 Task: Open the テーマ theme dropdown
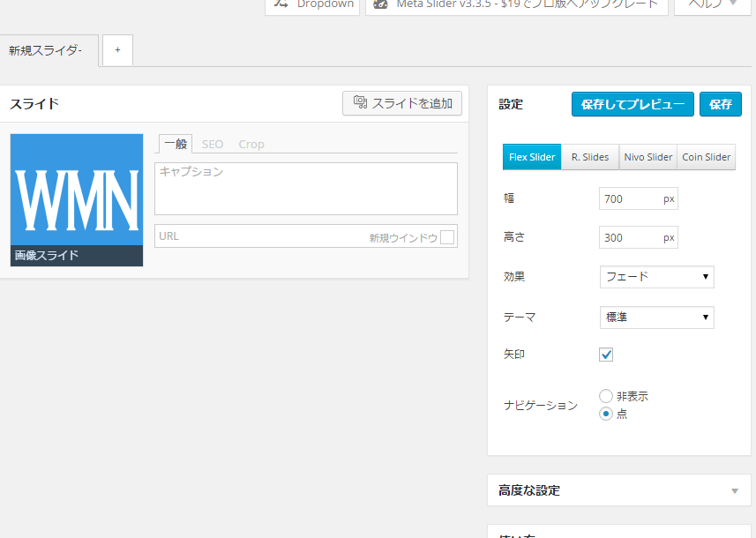tap(656, 317)
